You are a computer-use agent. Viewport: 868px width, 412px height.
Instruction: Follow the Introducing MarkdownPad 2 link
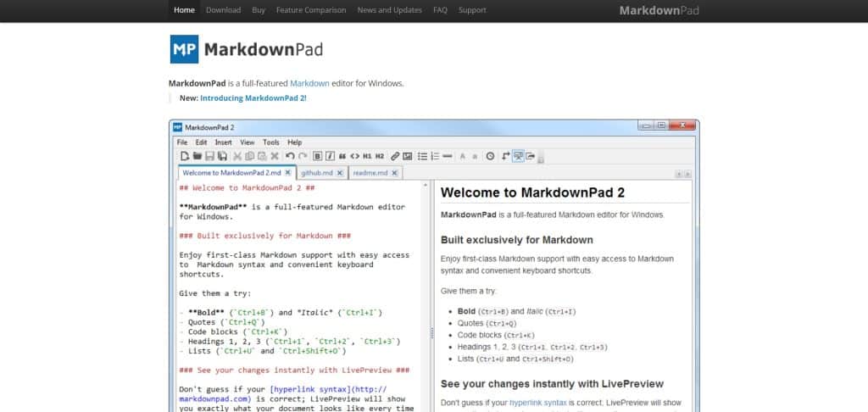(253, 98)
